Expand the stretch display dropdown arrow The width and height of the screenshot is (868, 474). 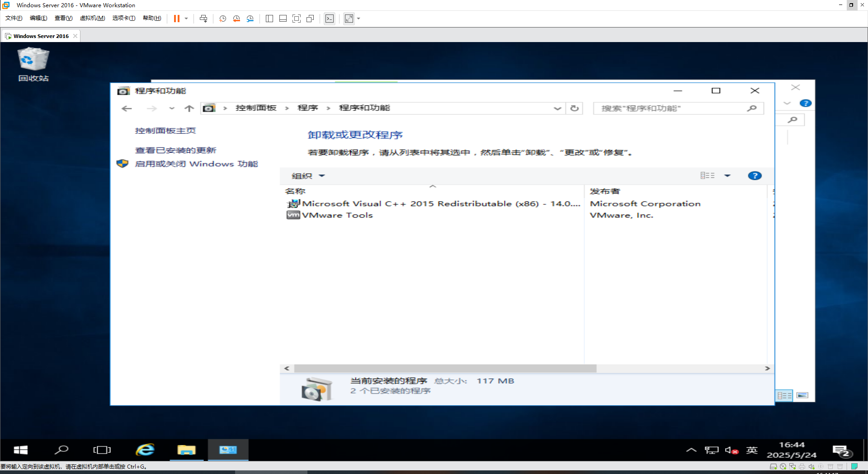coord(359,19)
